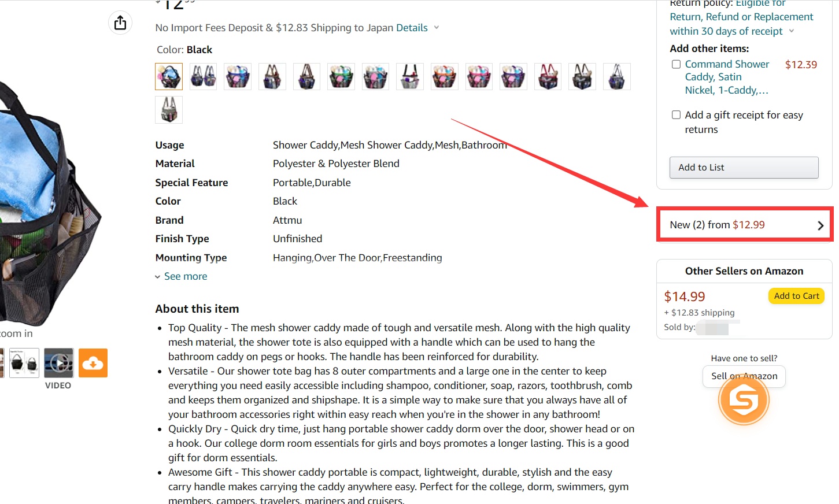
Task: Click the Sell on Amazon button
Action: pos(744,376)
